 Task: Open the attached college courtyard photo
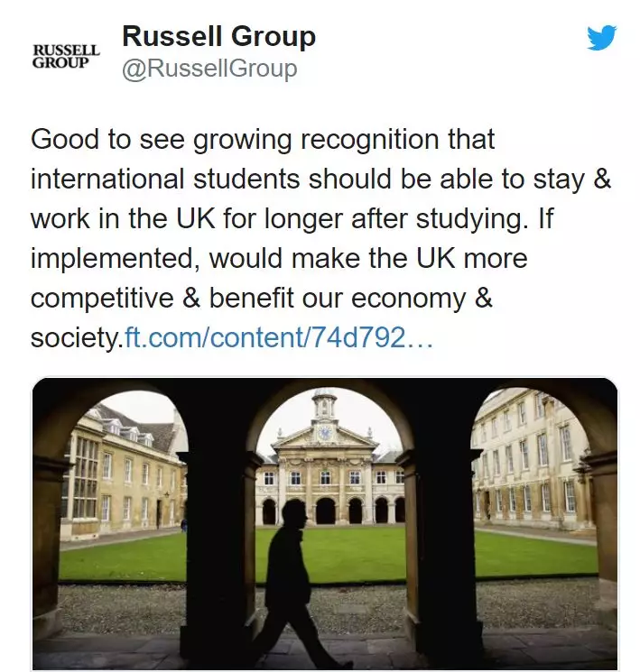coord(325,523)
